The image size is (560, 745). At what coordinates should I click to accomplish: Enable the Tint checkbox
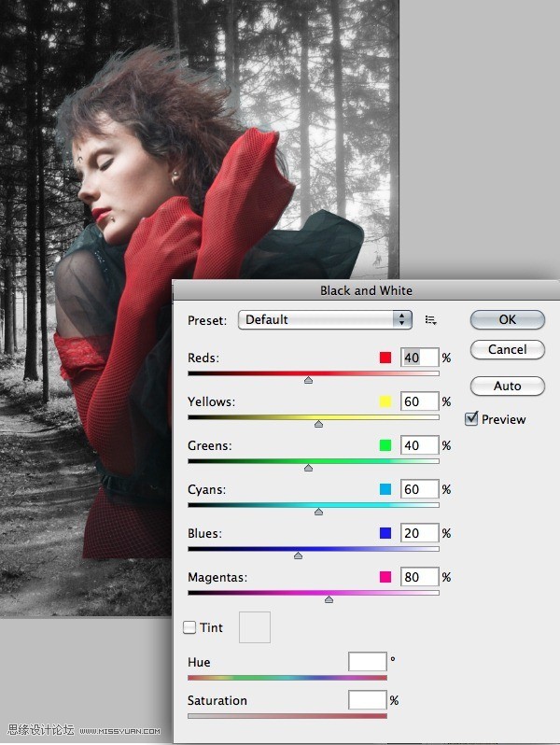[x=190, y=627]
